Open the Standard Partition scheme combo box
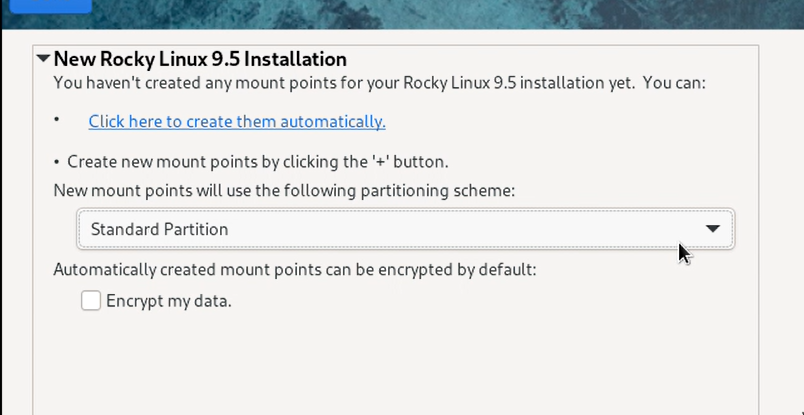Screen dimensions: 804x415 pos(406,229)
